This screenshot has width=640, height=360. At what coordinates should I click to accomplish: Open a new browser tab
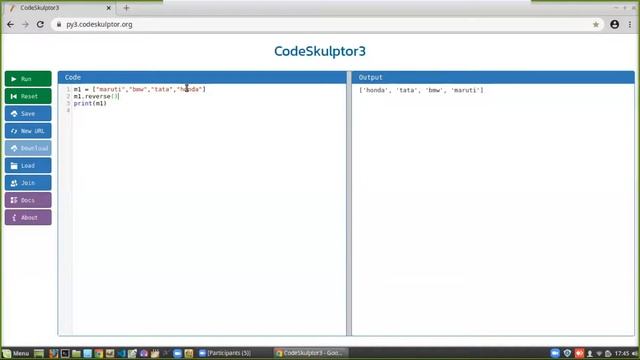coord(127,8)
